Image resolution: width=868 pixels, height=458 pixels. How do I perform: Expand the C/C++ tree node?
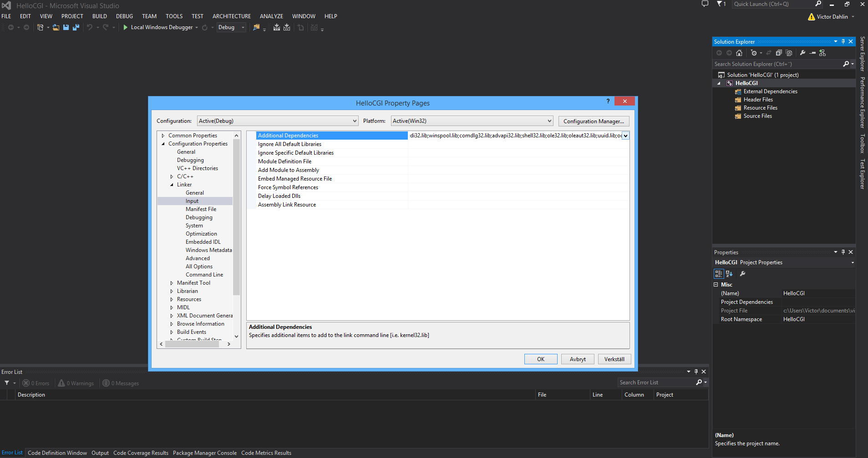(172, 176)
